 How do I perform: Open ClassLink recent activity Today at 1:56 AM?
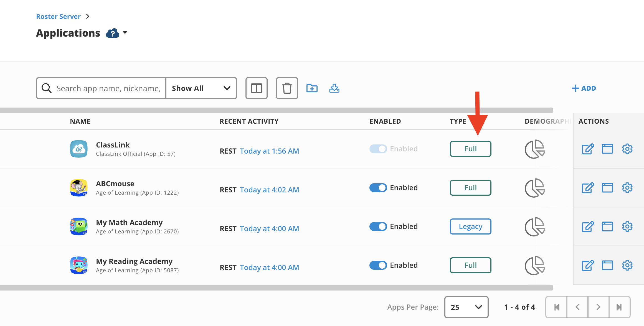pos(269,151)
